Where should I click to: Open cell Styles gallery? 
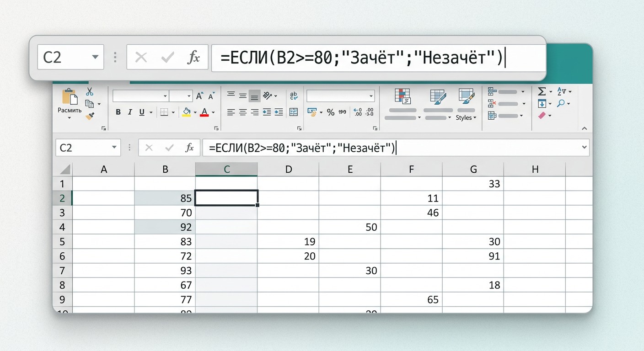click(466, 96)
